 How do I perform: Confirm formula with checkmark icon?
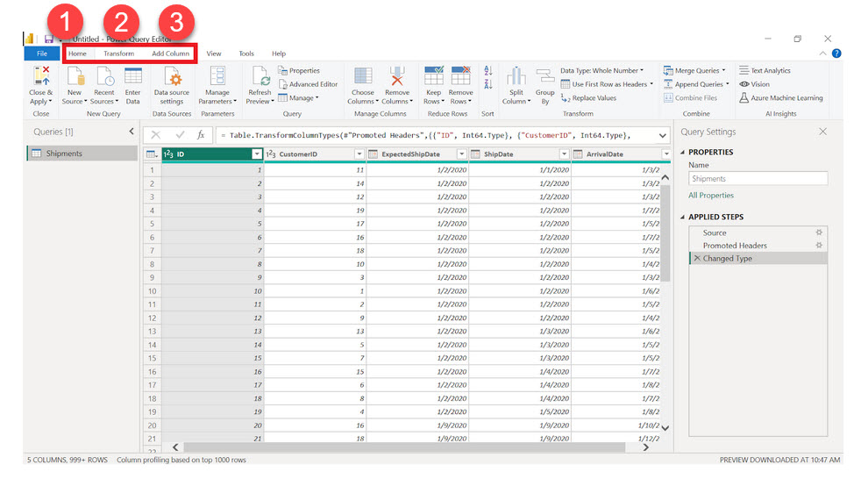pos(180,135)
